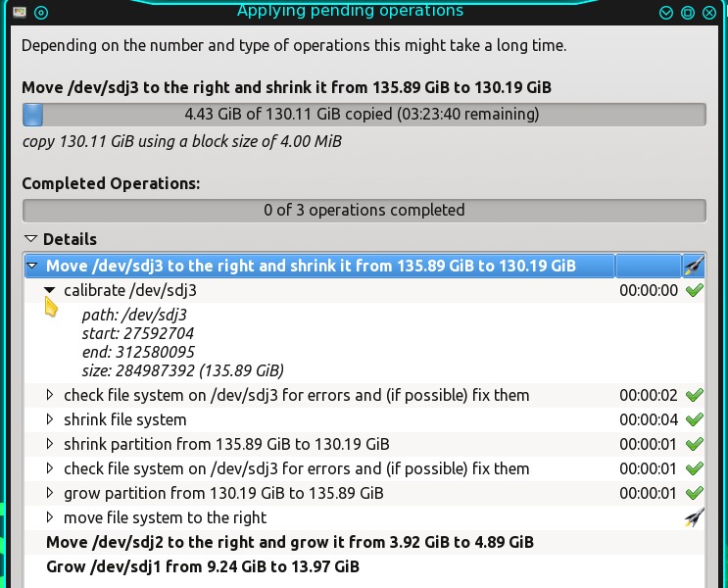Viewport: 728px width, 588px height.
Task: Click the rocket icon beside move file system
Action: pos(694,517)
